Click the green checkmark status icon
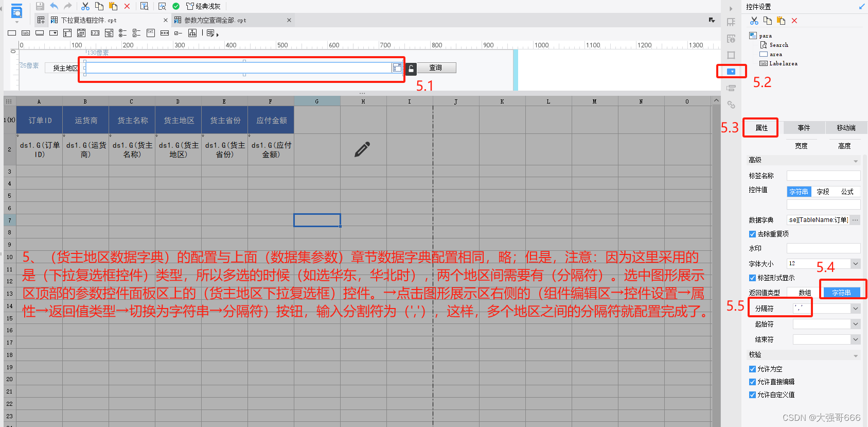Screen dimensions: 868x427 pos(176,6)
